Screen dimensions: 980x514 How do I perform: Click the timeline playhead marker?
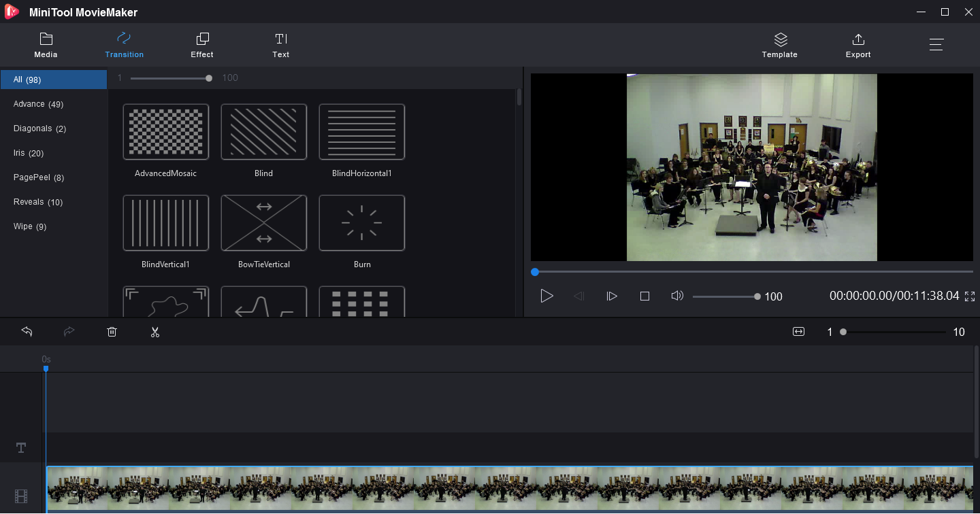coord(46,369)
